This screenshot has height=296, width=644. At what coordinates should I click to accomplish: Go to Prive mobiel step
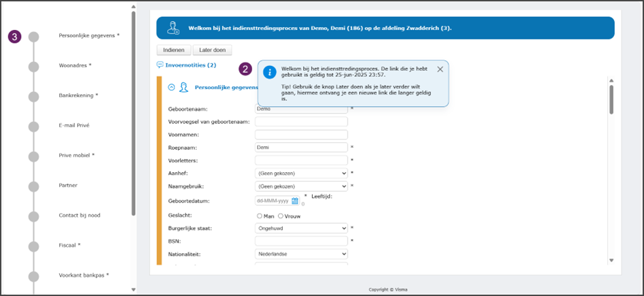tap(77, 155)
